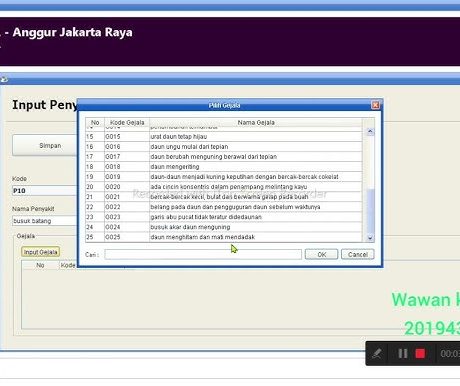This screenshot has height=386, width=460.
Task: Stop the recording with red square
Action: (420, 353)
